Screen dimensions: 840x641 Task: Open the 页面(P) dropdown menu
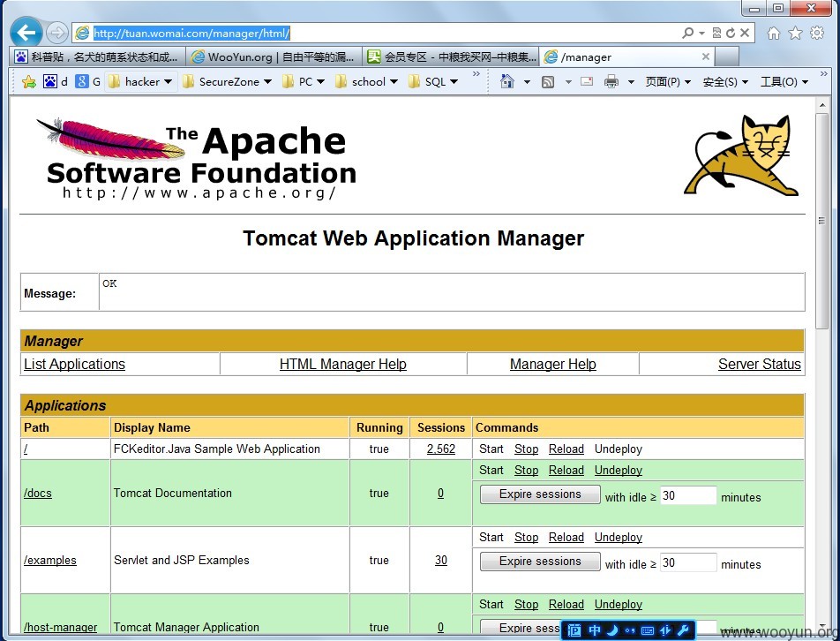click(667, 82)
